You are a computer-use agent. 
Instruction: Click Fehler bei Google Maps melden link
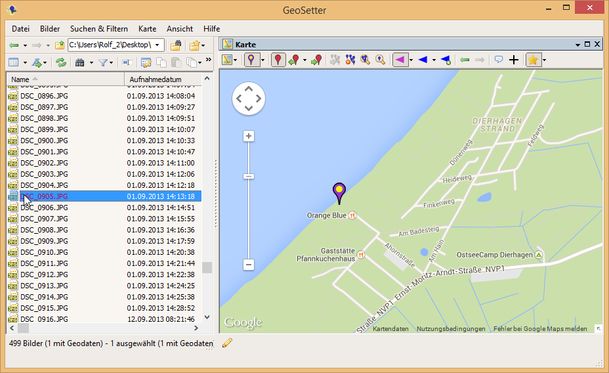[x=540, y=329]
